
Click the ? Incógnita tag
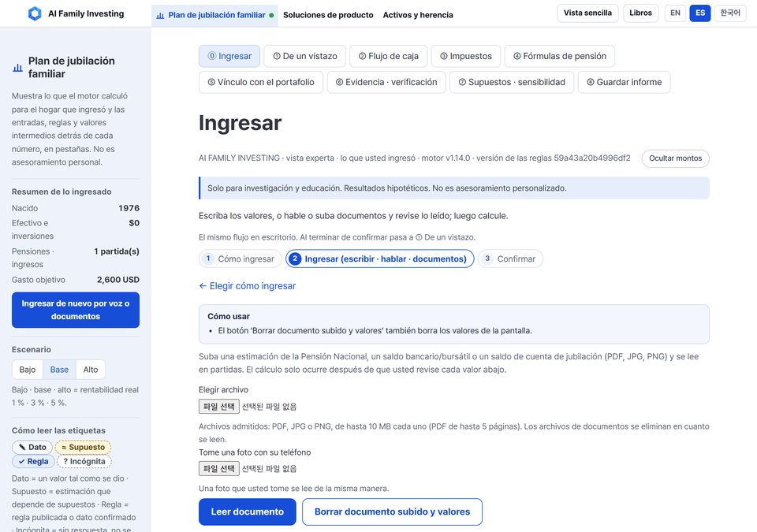(84, 462)
